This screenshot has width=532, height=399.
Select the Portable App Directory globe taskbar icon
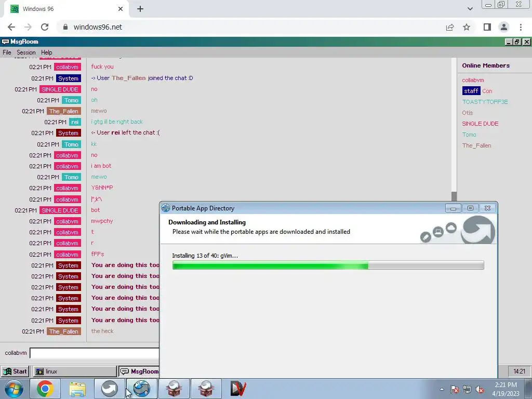point(141,389)
